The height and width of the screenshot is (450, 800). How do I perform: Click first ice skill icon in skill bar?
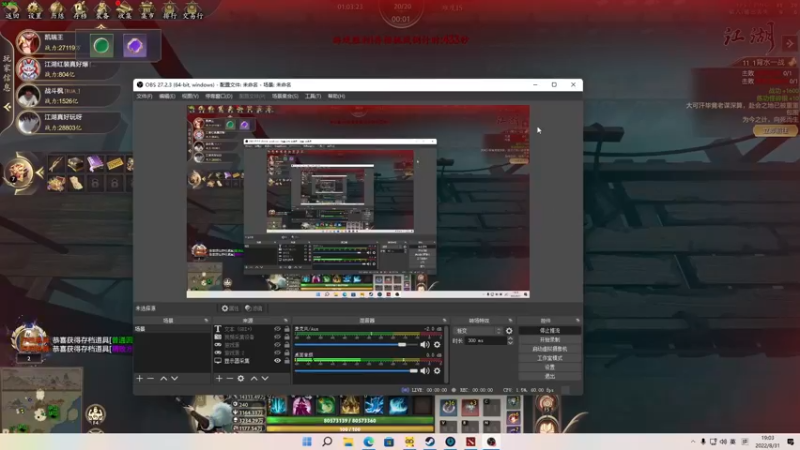(x=278, y=406)
